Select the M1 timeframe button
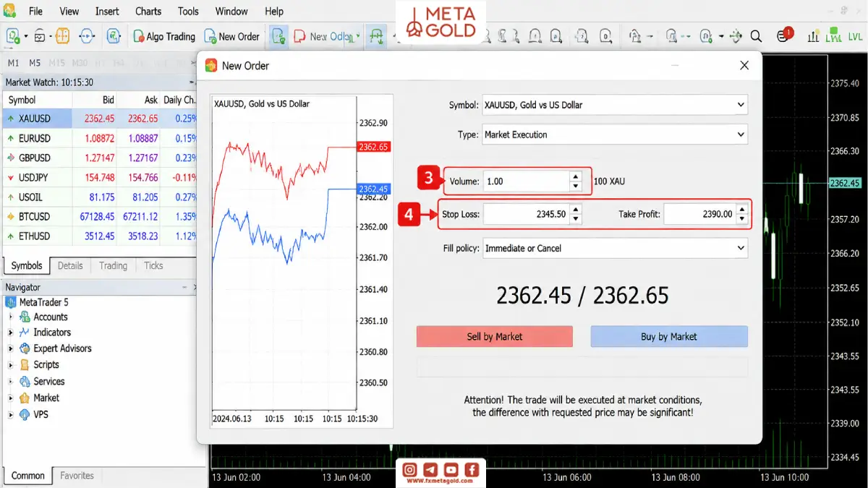The image size is (868, 488). (x=14, y=63)
